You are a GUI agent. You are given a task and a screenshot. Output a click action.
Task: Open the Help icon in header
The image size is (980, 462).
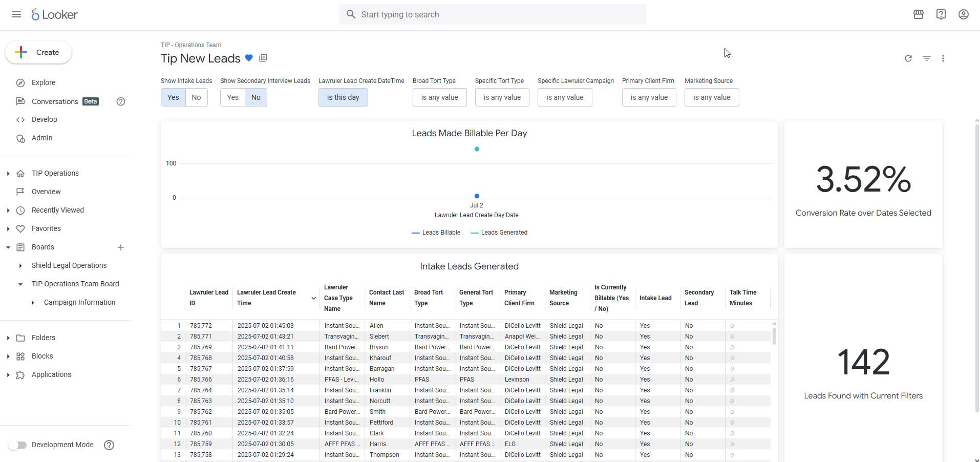pos(941,14)
